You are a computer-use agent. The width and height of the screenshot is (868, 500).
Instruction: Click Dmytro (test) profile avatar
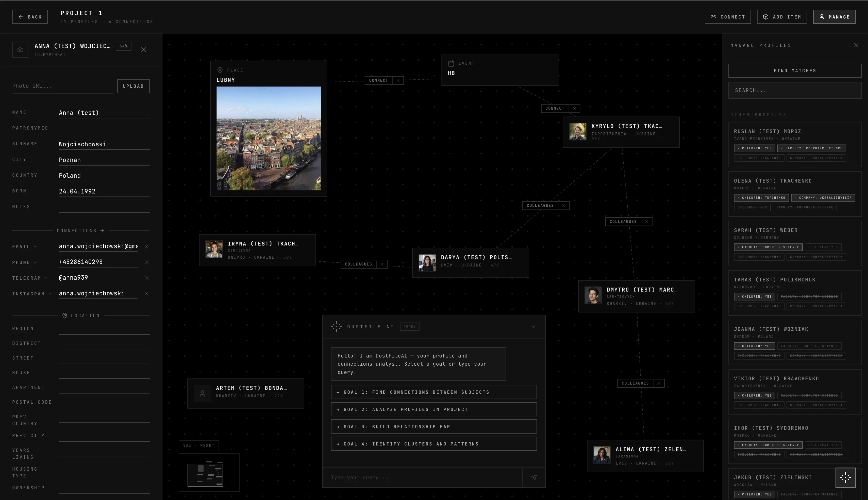(x=593, y=295)
